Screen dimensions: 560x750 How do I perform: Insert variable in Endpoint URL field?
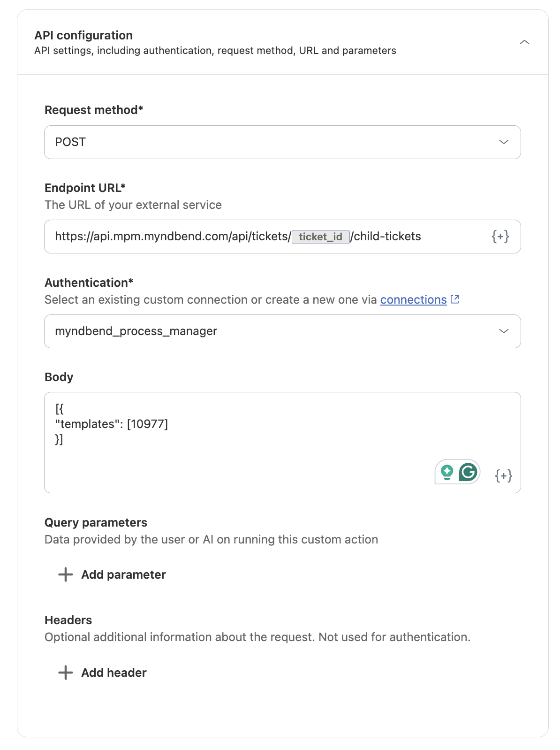pos(500,237)
